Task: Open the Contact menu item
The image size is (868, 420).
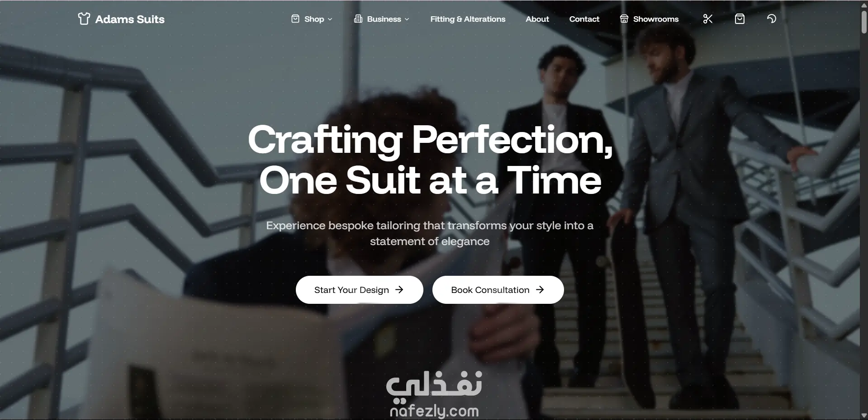Action: (584, 19)
